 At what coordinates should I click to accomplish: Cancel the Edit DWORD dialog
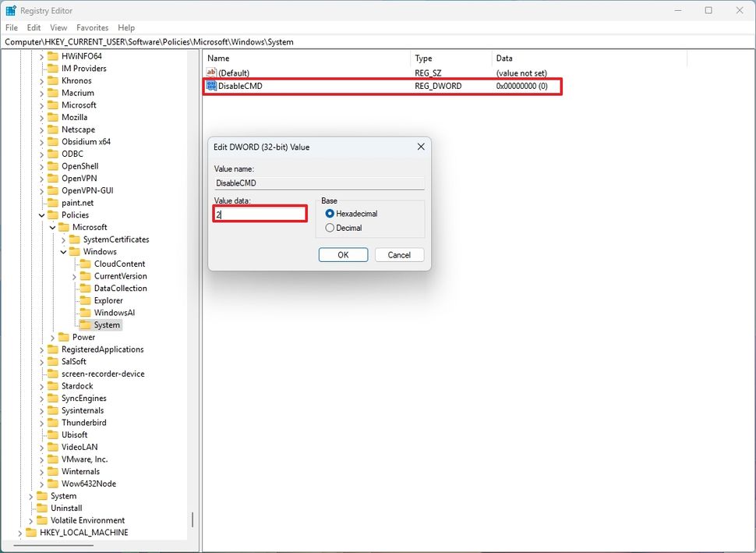(399, 254)
